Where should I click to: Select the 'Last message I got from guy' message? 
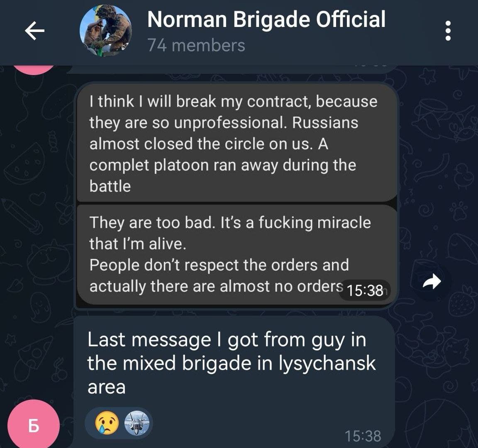click(234, 382)
